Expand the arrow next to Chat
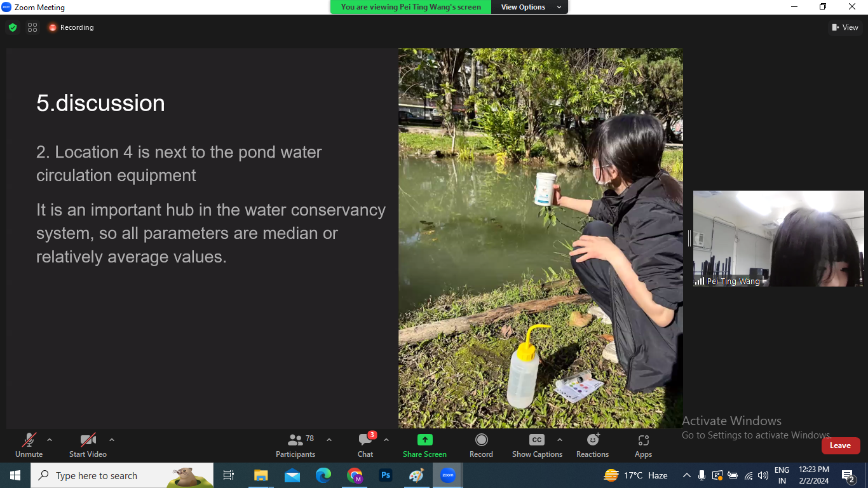This screenshot has height=488, width=868. pyautogui.click(x=386, y=440)
